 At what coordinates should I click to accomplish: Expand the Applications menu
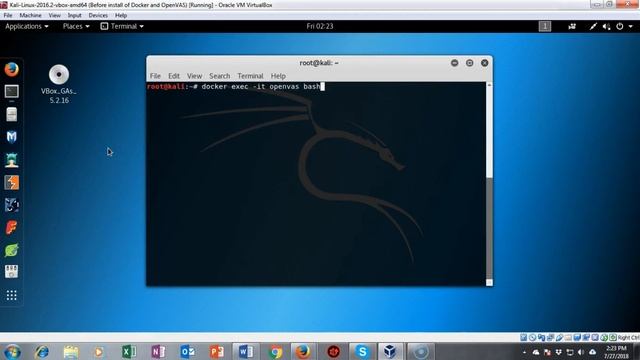tap(27, 26)
